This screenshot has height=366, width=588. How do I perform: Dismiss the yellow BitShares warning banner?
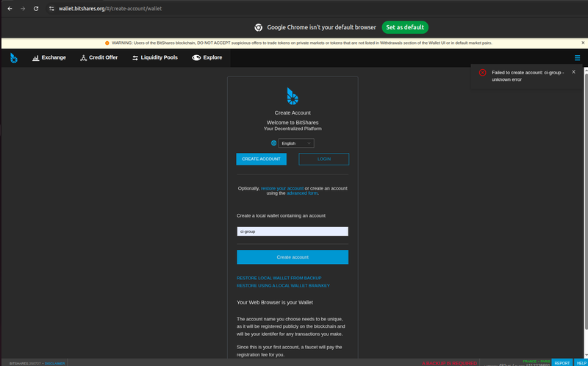pyautogui.click(x=583, y=43)
